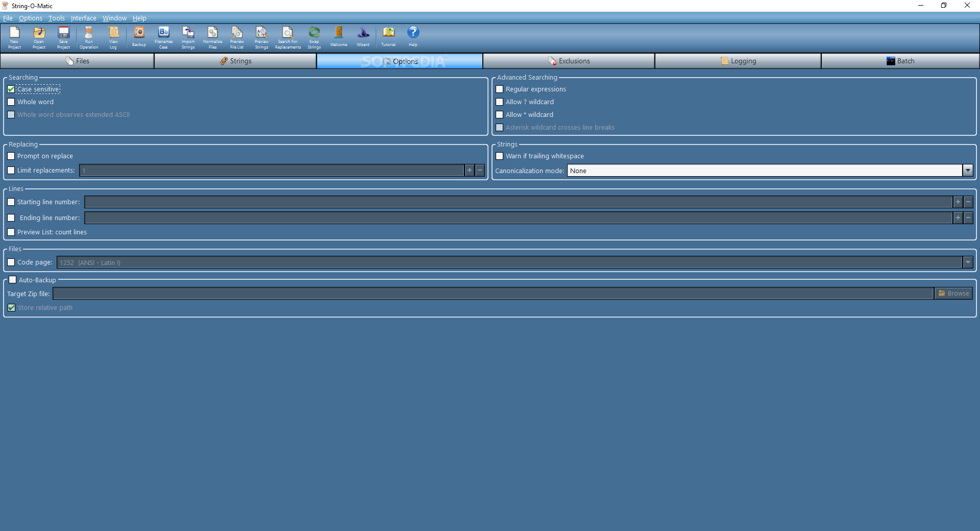Open the Tools menu

(57, 18)
